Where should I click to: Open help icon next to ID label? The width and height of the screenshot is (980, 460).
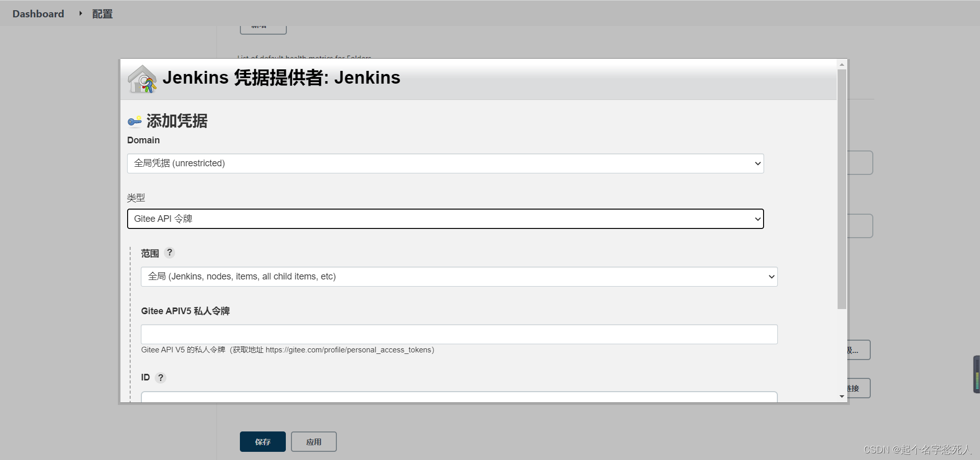(161, 377)
